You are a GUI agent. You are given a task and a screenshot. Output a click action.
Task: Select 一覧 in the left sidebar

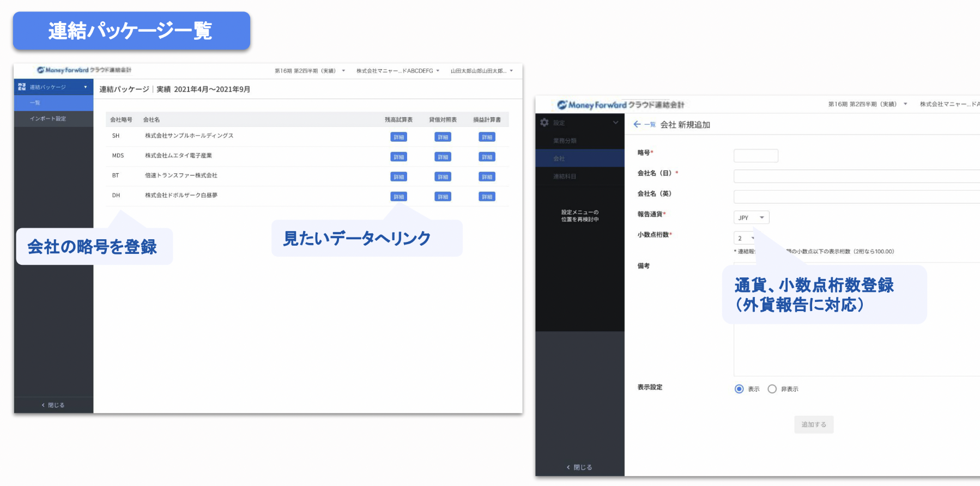(x=53, y=103)
